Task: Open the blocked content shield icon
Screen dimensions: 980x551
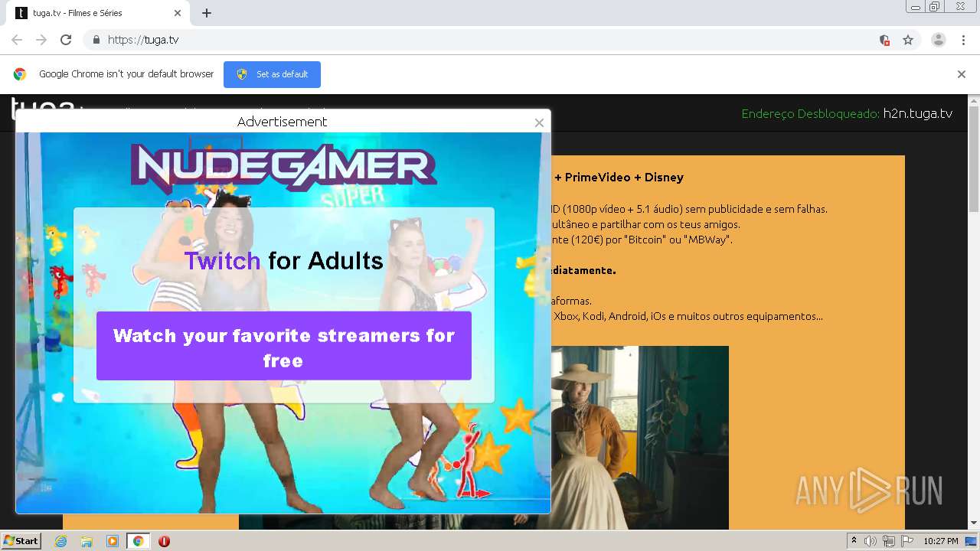Action: click(884, 40)
